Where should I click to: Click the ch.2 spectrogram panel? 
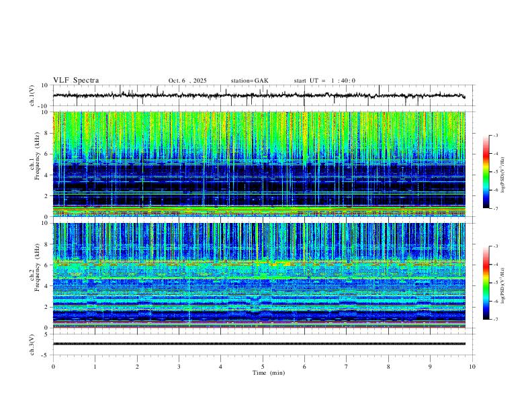(259, 275)
